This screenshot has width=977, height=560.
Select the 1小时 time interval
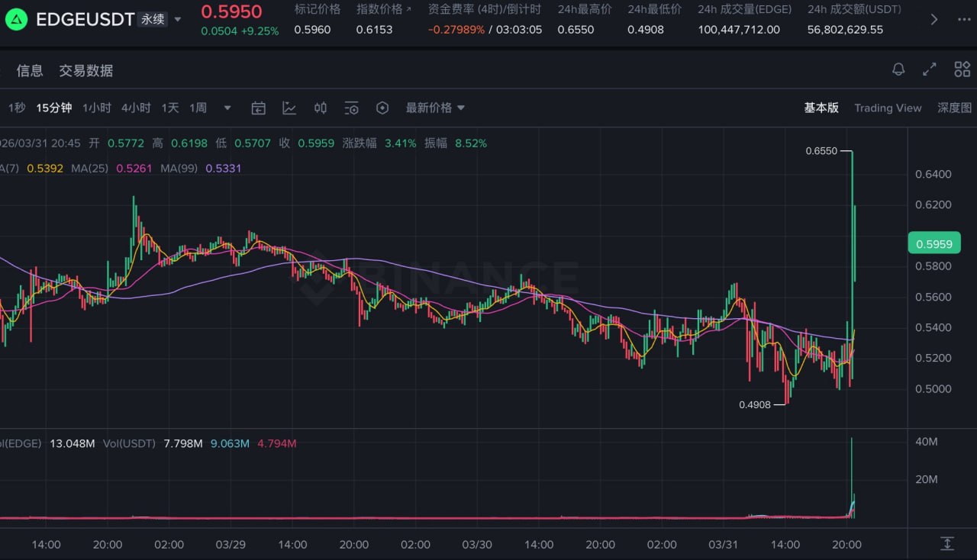tap(97, 108)
